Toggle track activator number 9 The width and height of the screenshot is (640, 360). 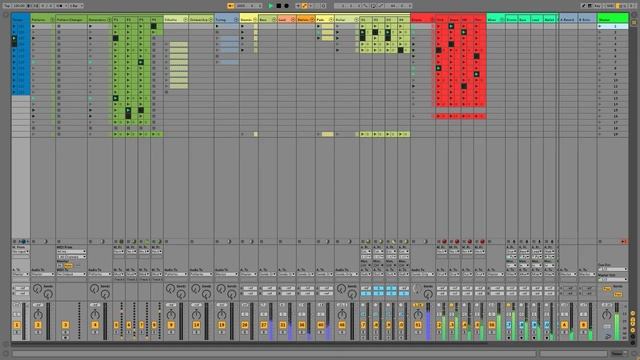pyautogui.click(x=171, y=325)
